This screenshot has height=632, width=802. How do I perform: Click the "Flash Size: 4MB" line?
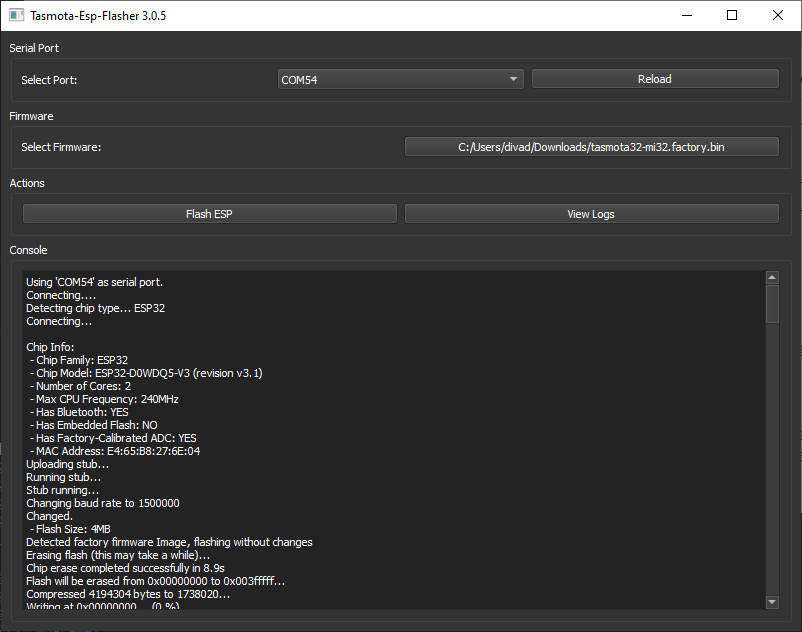click(x=70, y=529)
